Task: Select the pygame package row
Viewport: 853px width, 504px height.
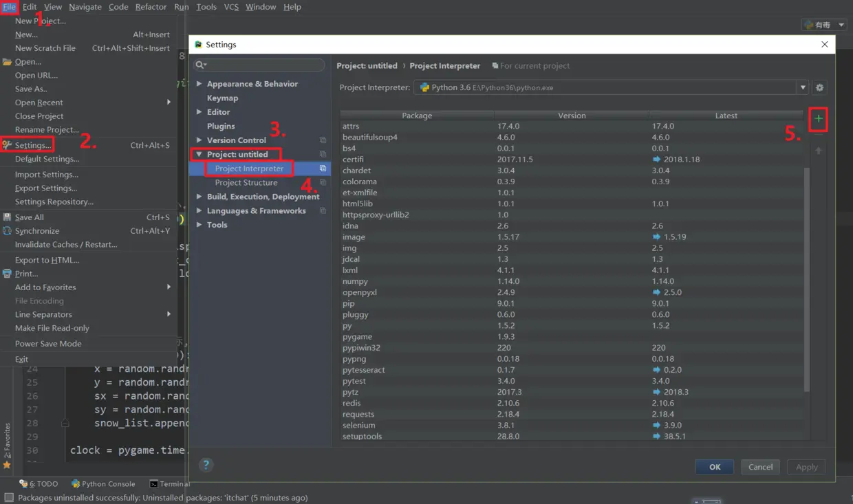Action: 571,337
